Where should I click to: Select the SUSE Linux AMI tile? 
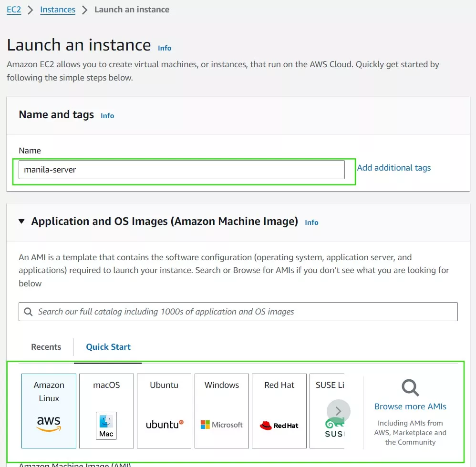(x=327, y=411)
